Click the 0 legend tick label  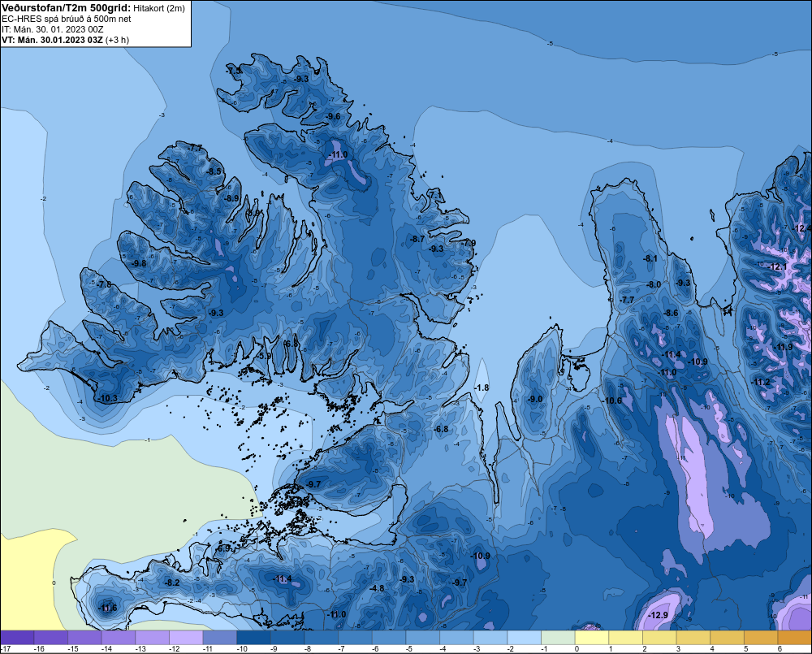click(577, 649)
